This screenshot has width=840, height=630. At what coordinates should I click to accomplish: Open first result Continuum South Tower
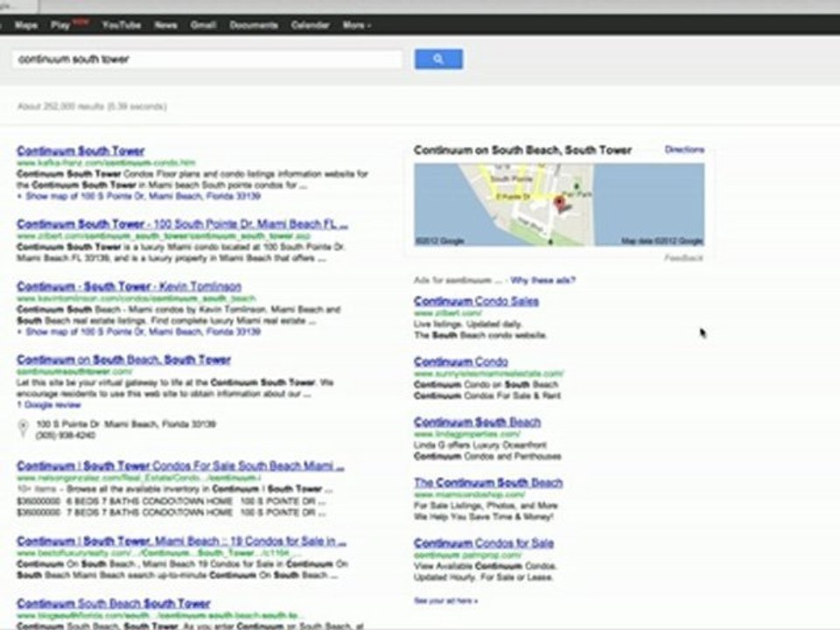coord(80,150)
